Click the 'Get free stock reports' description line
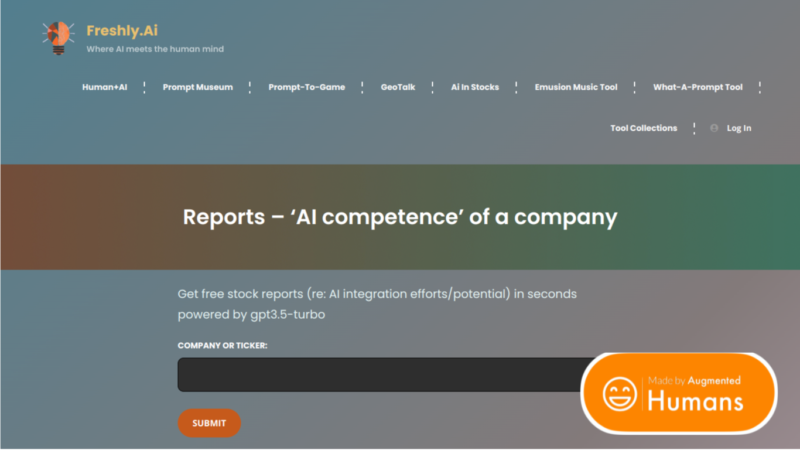This screenshot has width=800, height=450. point(377,294)
